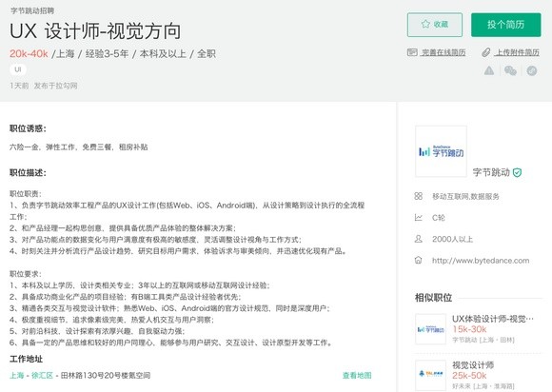The height and width of the screenshot is (392, 552).
Task: Click the 徐汇区 district link
Action: point(42,376)
